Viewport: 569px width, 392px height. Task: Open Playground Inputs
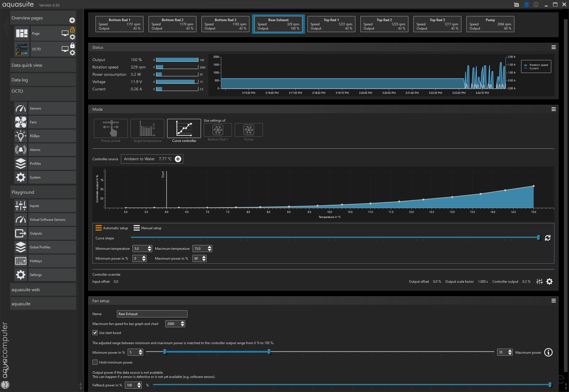coord(45,206)
